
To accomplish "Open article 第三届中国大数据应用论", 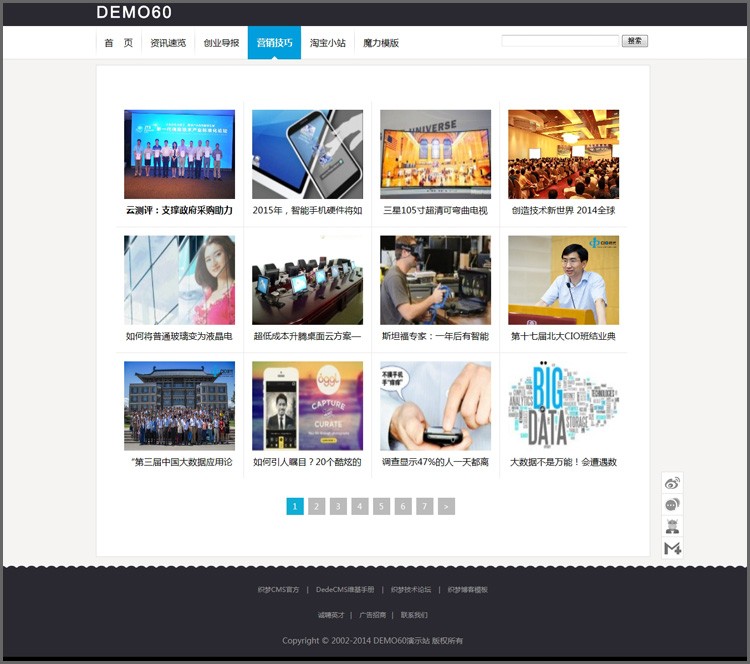I will [x=181, y=462].
